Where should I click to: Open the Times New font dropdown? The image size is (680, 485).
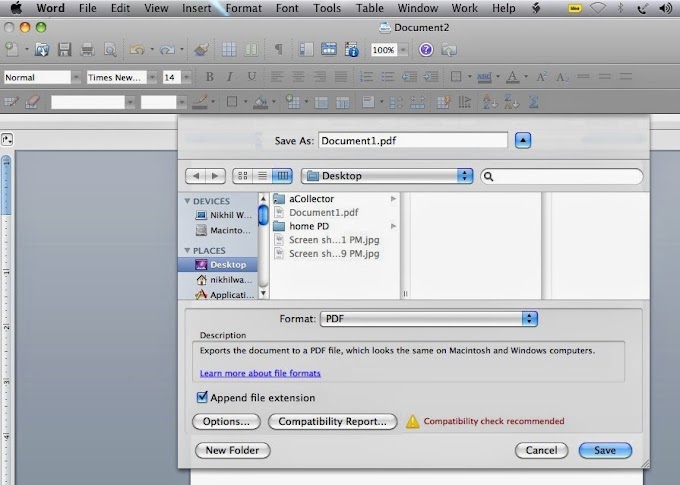coord(152,78)
